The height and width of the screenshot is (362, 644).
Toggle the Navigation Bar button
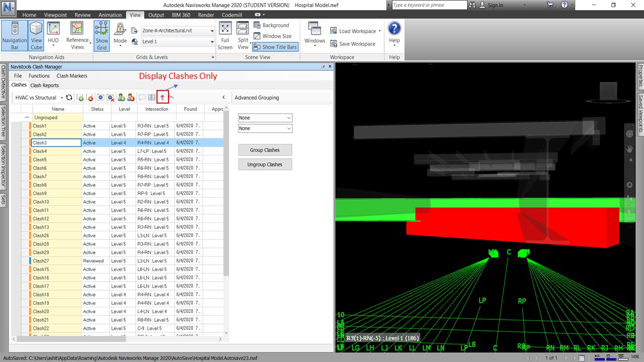15,36
